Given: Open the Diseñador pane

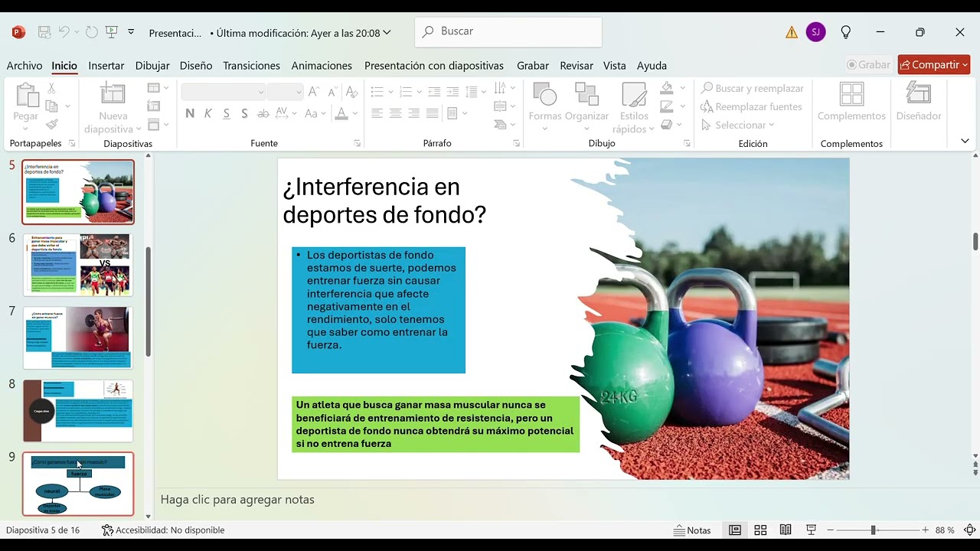Looking at the screenshot, I should [x=918, y=94].
